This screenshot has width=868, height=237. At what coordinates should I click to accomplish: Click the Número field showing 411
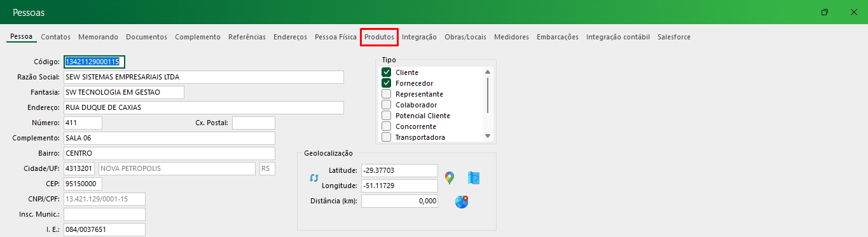[83, 123]
